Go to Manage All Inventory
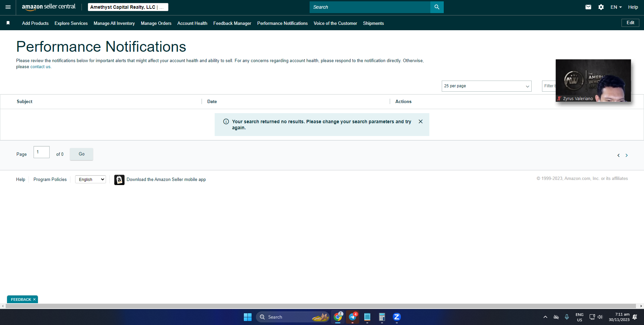 (114, 23)
